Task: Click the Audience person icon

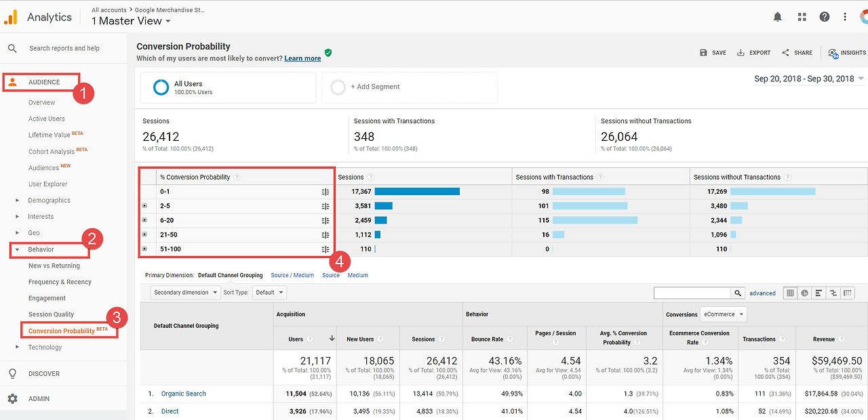Action: point(12,82)
